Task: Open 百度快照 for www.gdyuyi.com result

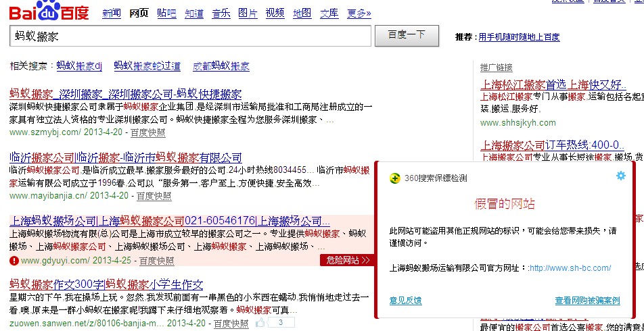Action: tap(156, 261)
